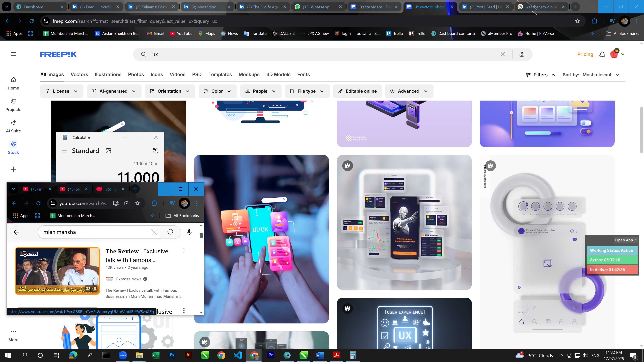Image resolution: width=644 pixels, height=362 pixels.
Task: Open the Orientation filter dropdown
Action: (170, 91)
